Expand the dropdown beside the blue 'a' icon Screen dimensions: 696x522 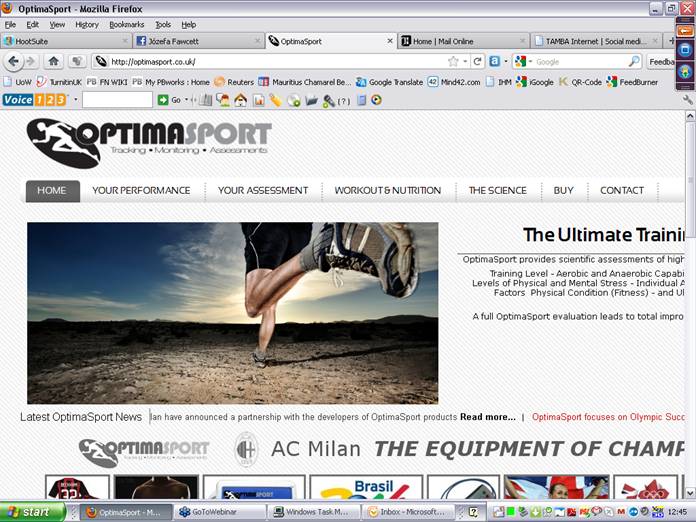tap(506, 62)
